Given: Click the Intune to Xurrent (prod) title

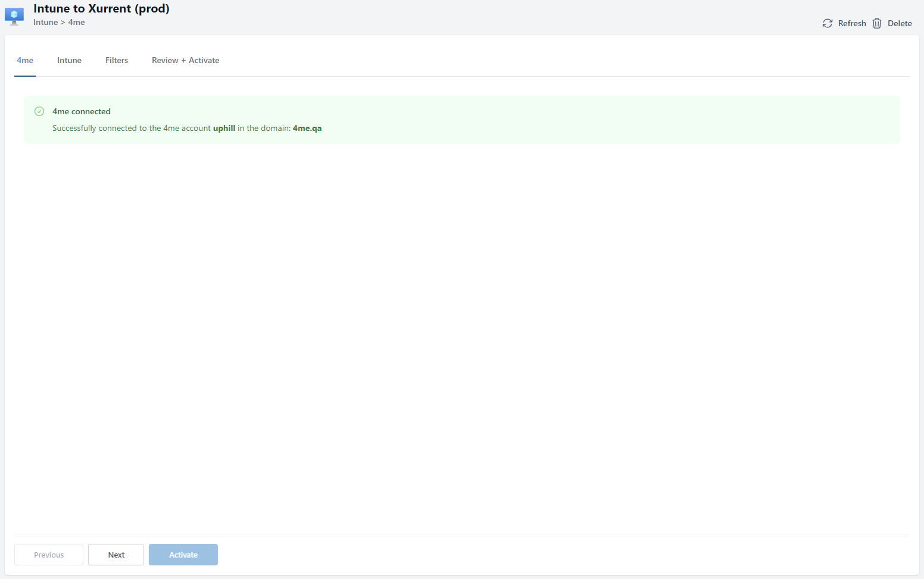Looking at the screenshot, I should point(101,8).
